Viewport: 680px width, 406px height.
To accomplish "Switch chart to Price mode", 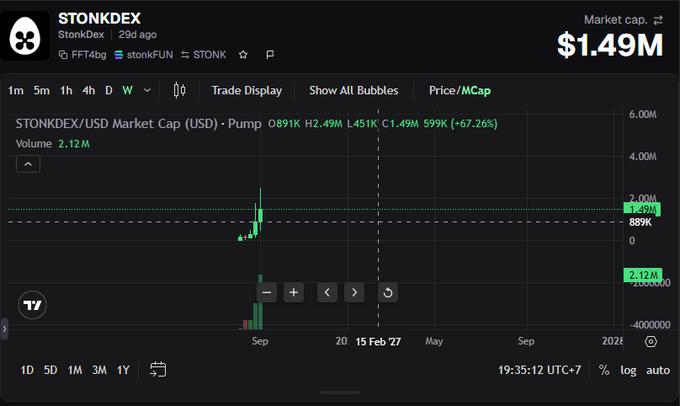I will (442, 90).
